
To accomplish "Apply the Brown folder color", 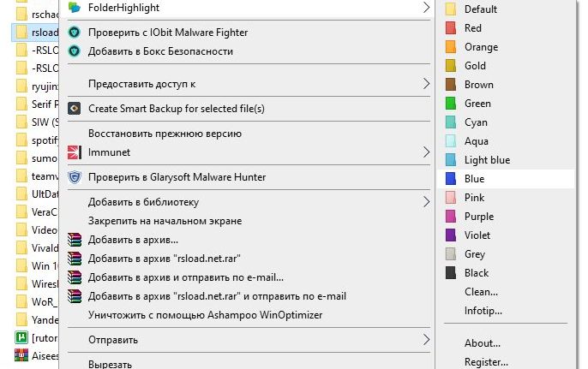I will 506,85.
